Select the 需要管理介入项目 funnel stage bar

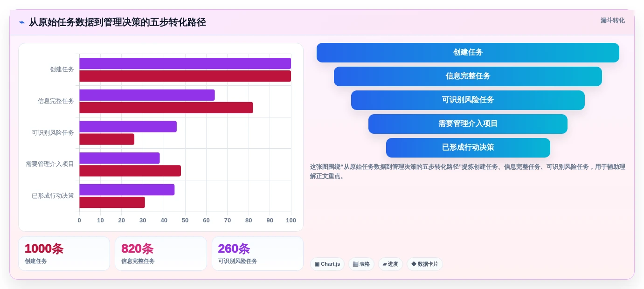[468, 124]
